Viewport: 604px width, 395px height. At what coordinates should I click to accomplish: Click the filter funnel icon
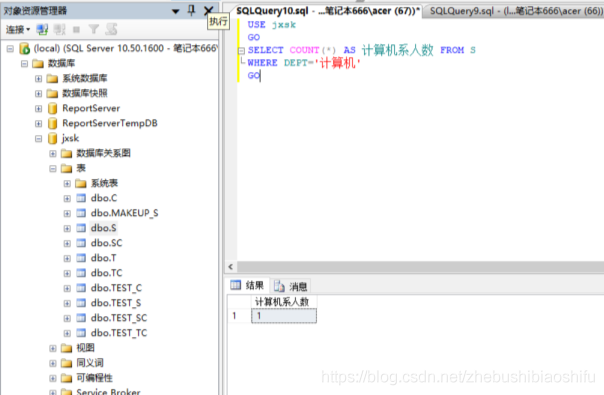coord(94,29)
